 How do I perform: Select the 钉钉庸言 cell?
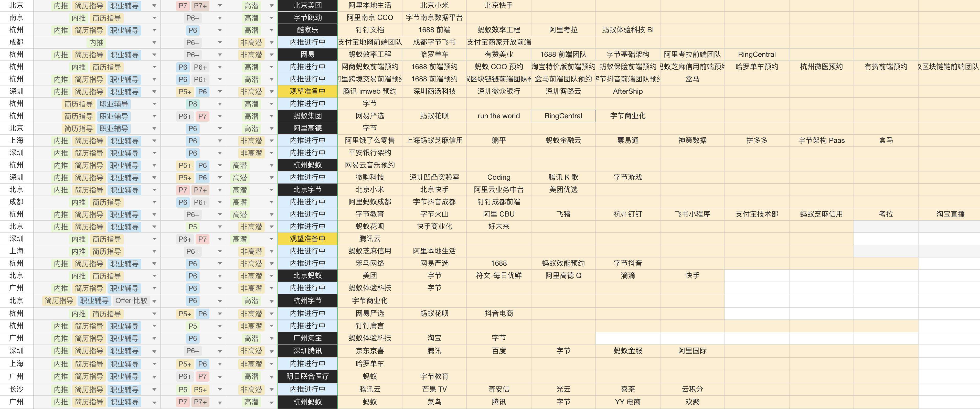(x=370, y=326)
